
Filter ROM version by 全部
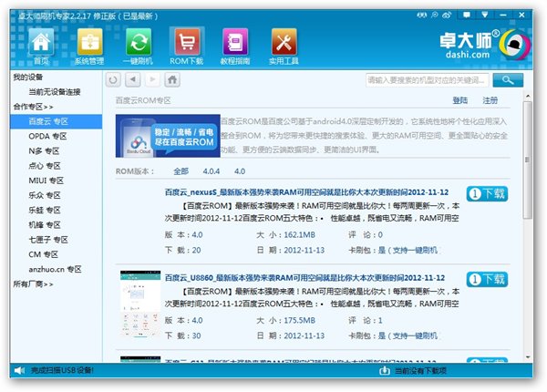181,171
